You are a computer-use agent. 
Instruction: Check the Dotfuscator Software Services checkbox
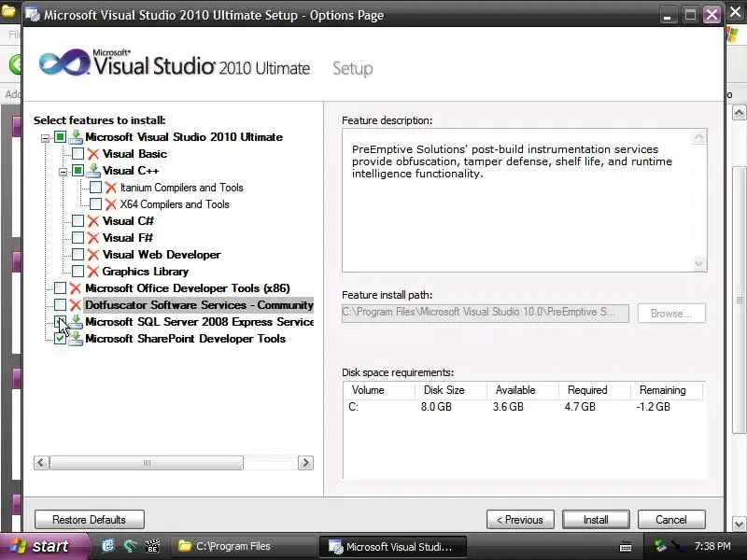pyautogui.click(x=60, y=305)
